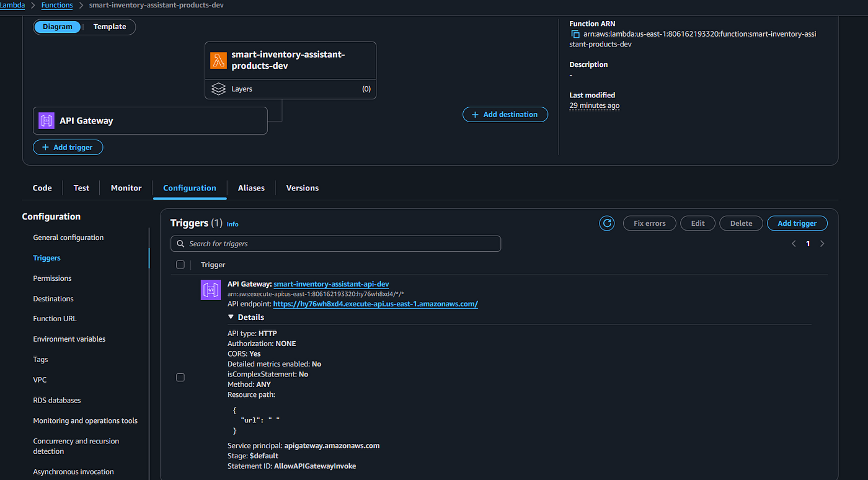
Task: Refresh the triggers list
Action: click(607, 223)
